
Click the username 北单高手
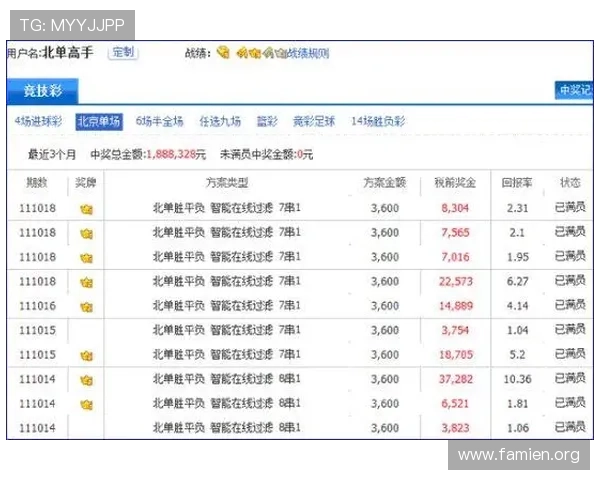pyautogui.click(x=67, y=52)
